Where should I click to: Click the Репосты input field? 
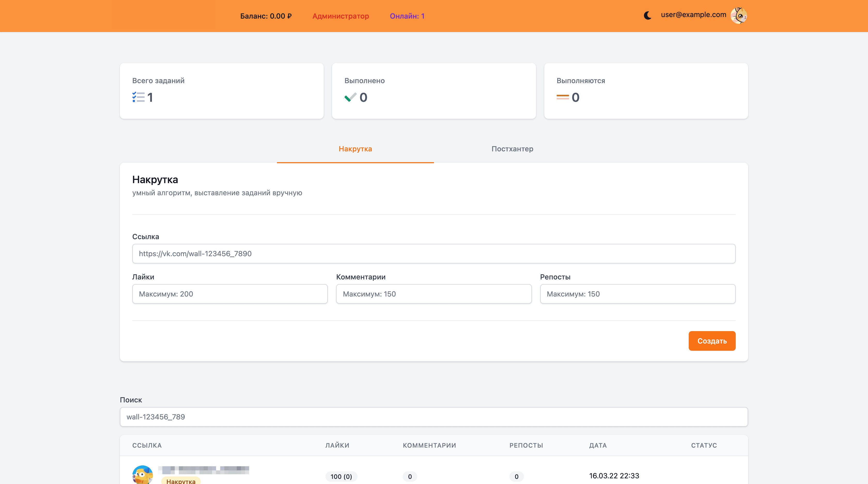click(x=638, y=294)
